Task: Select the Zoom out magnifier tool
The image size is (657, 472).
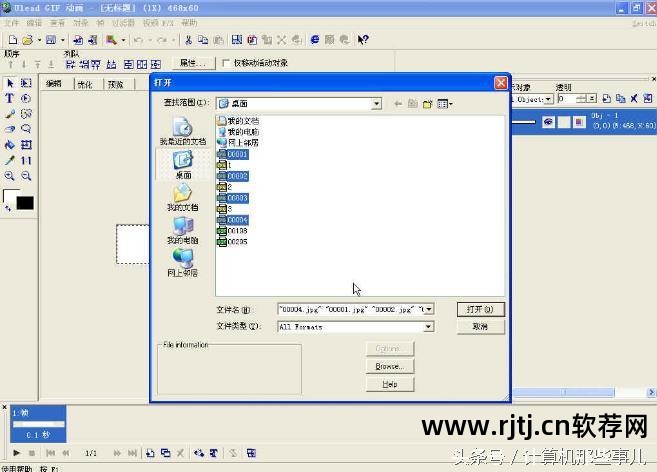Action: click(x=26, y=176)
